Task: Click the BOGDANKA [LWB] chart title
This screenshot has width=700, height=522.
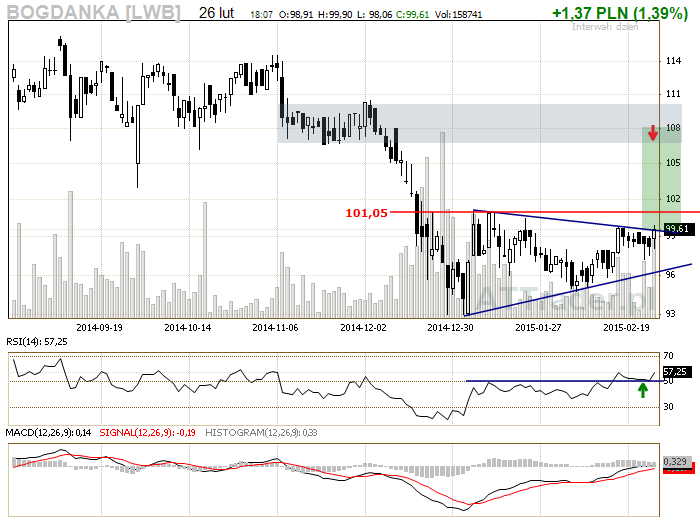Action: click(94, 12)
